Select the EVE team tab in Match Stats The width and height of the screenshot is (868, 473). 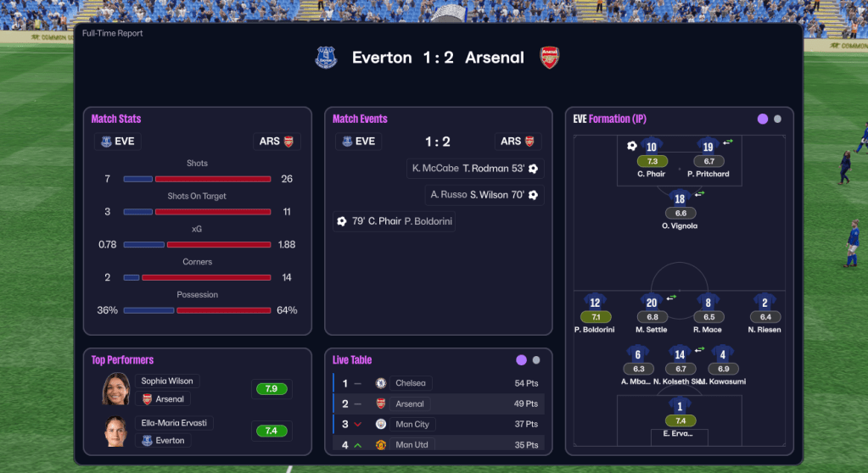pyautogui.click(x=117, y=142)
